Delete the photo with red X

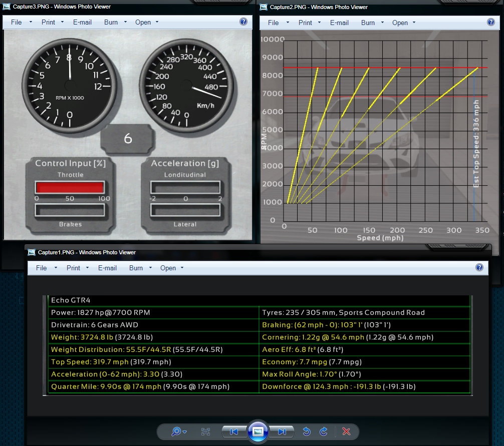click(346, 431)
